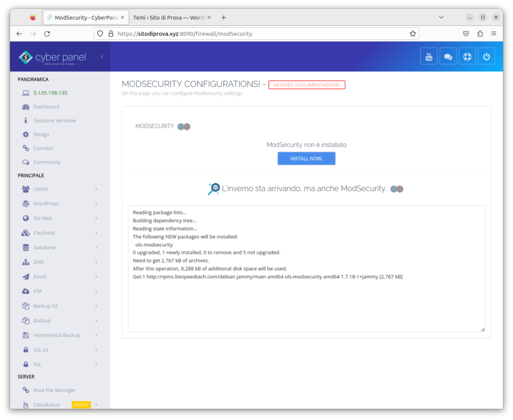This screenshot has width=513, height=420.
Task: Expand the Backup V2 submenu chevron
Action: [x=96, y=306]
